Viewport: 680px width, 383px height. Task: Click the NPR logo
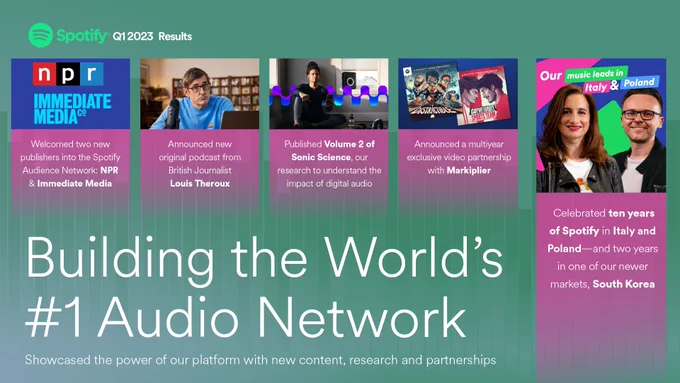click(x=68, y=74)
